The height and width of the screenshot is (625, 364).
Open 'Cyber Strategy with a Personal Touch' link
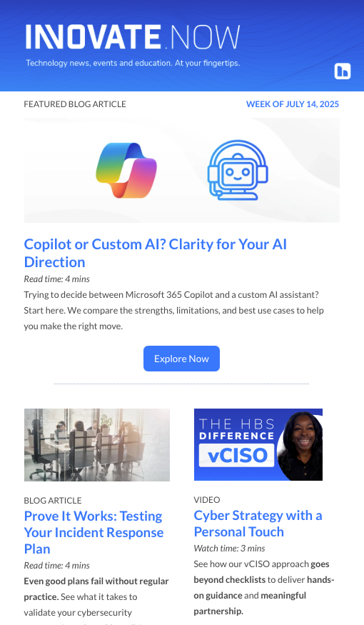pos(258,524)
